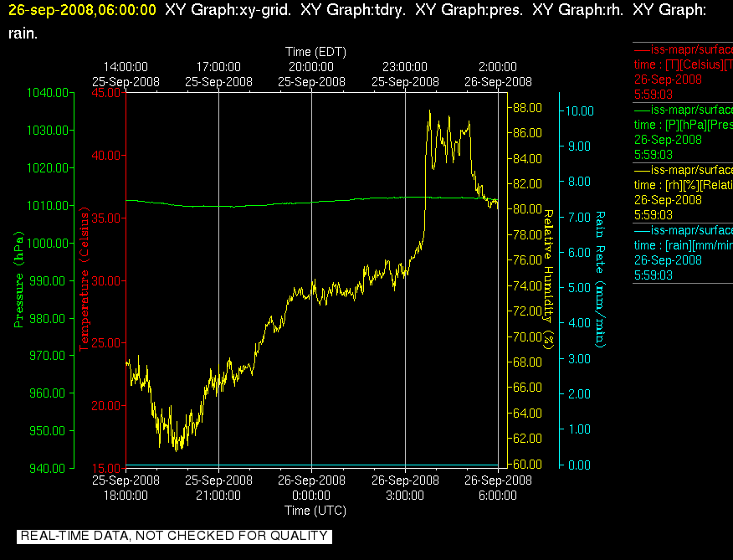Screen dimensions: 733x560
Task: Click the 26-Sep-2008 0:00:00 UTC tick label
Action: point(311,487)
